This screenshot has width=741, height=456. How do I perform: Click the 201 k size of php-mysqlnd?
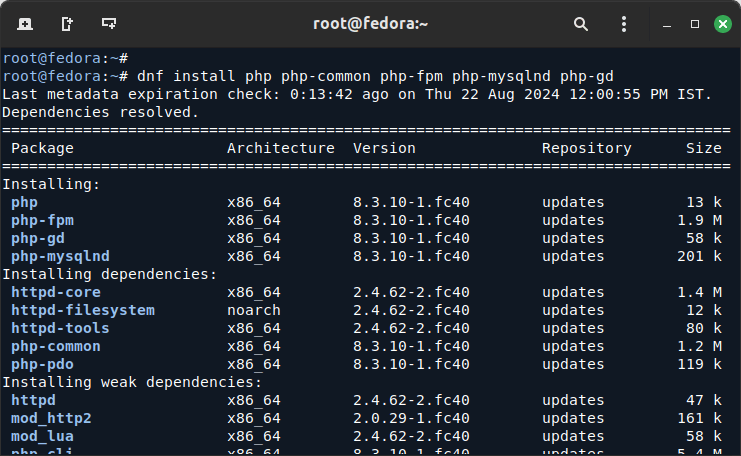699,256
